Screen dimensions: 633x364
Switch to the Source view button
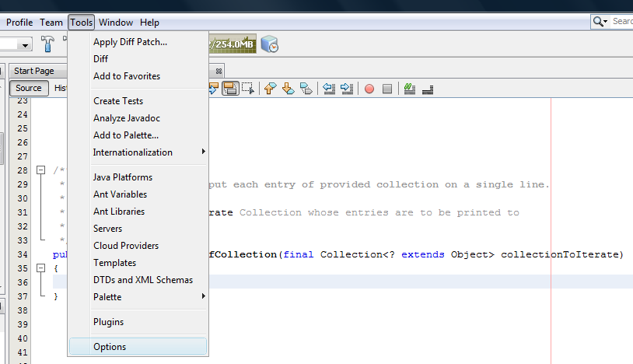coord(29,88)
